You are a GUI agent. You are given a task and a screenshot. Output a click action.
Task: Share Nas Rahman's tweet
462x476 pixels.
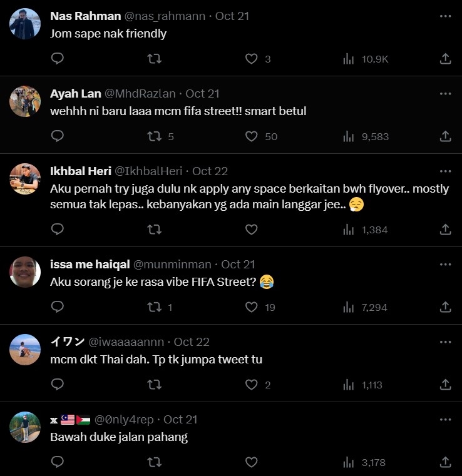click(x=445, y=59)
